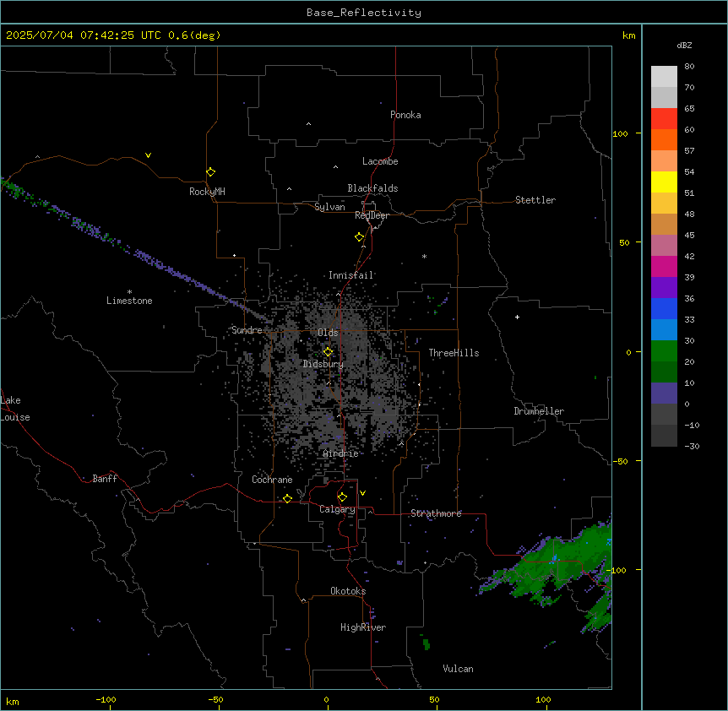Screen dimensions: 728x711
Task: Click the white asterisk above Limestone label
Action: tap(129, 291)
